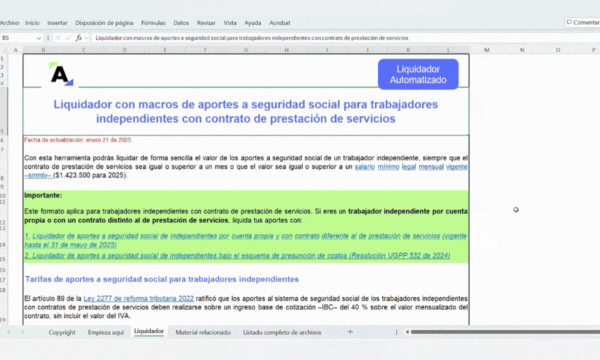This screenshot has width=600, height=360.
Task: Click the confirm entry checkmark icon
Action: pyautogui.click(x=68, y=38)
